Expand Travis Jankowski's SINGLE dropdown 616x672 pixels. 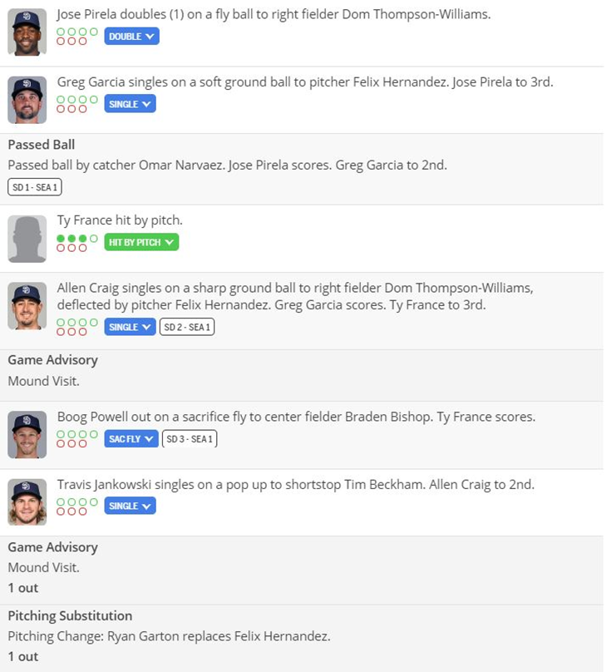[x=131, y=506]
